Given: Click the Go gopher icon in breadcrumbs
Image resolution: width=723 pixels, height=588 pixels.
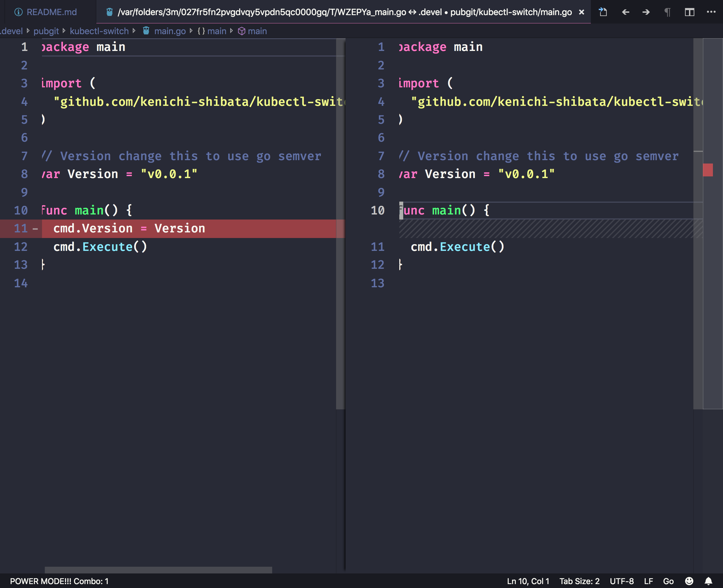Looking at the screenshot, I should (x=146, y=31).
